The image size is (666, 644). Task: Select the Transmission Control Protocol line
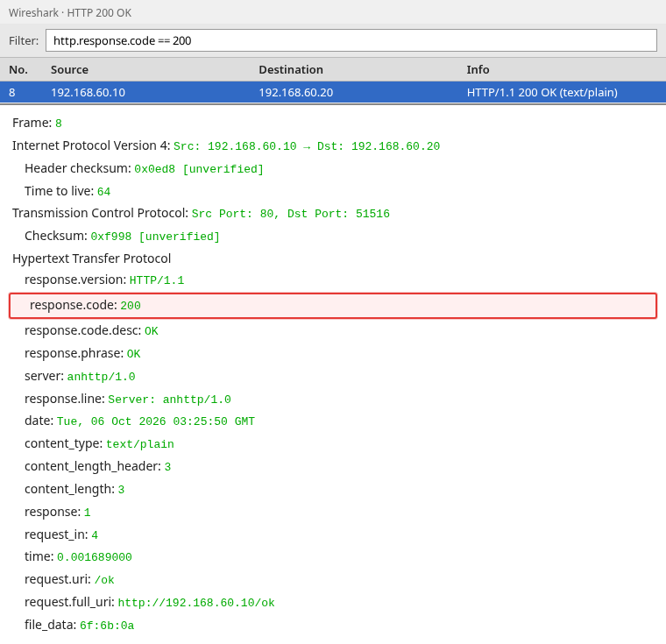click(x=201, y=213)
